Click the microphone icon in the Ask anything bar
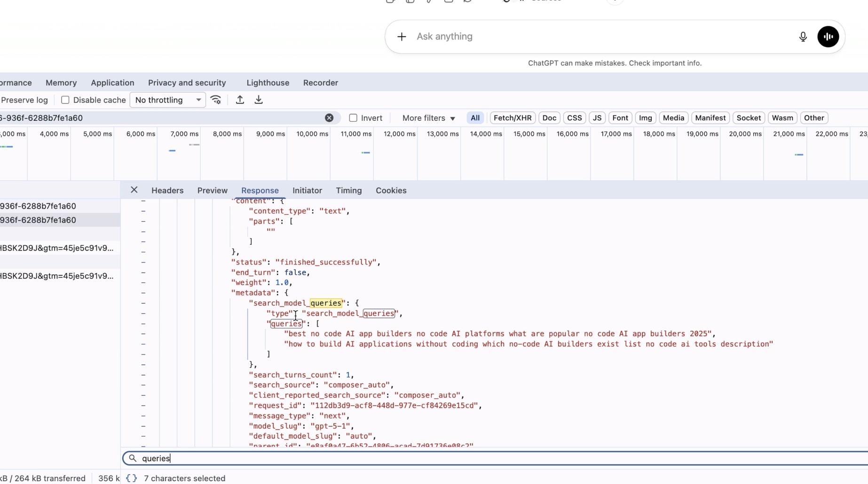Viewport: 868px width, 484px height. pyautogui.click(x=803, y=37)
